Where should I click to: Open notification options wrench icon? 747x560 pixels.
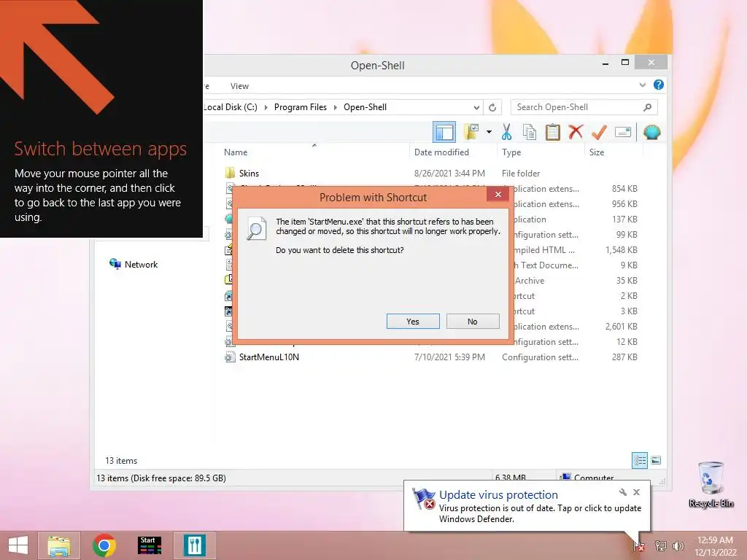tap(623, 492)
